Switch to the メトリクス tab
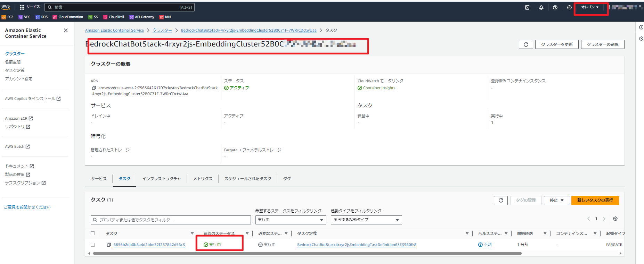The height and width of the screenshot is (264, 644). pos(203,179)
